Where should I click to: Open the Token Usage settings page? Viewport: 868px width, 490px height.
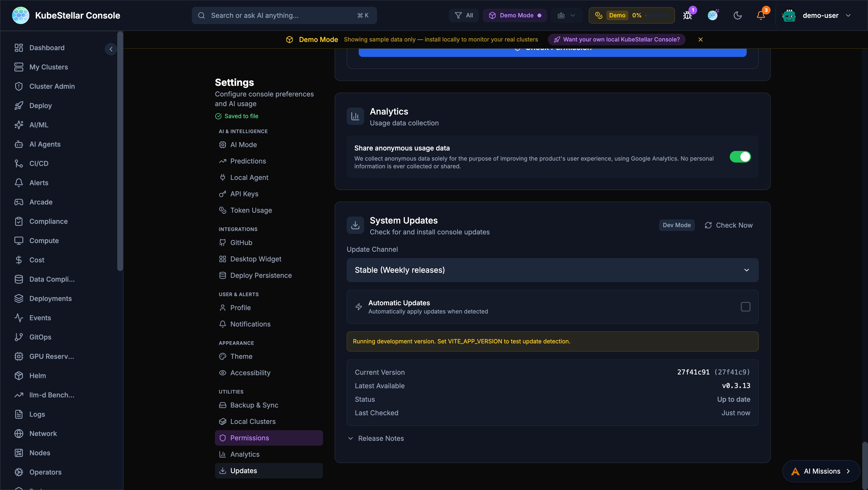[251, 210]
